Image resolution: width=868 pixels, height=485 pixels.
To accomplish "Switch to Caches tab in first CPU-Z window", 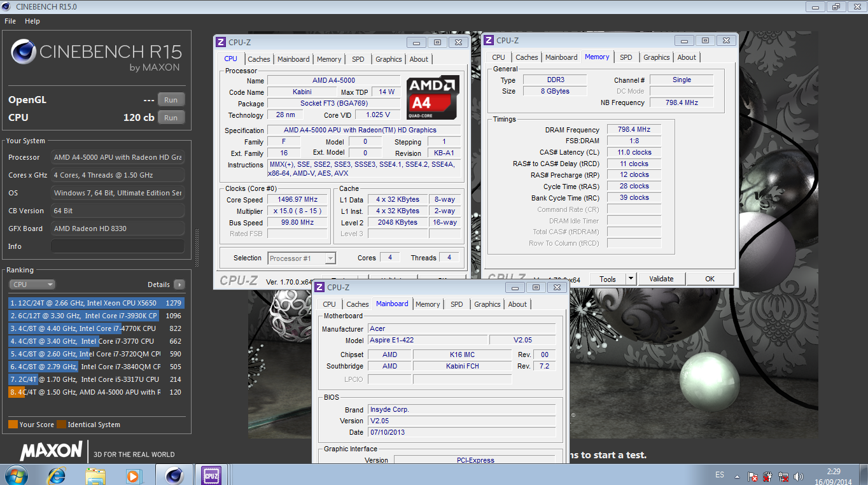I will 259,59.
